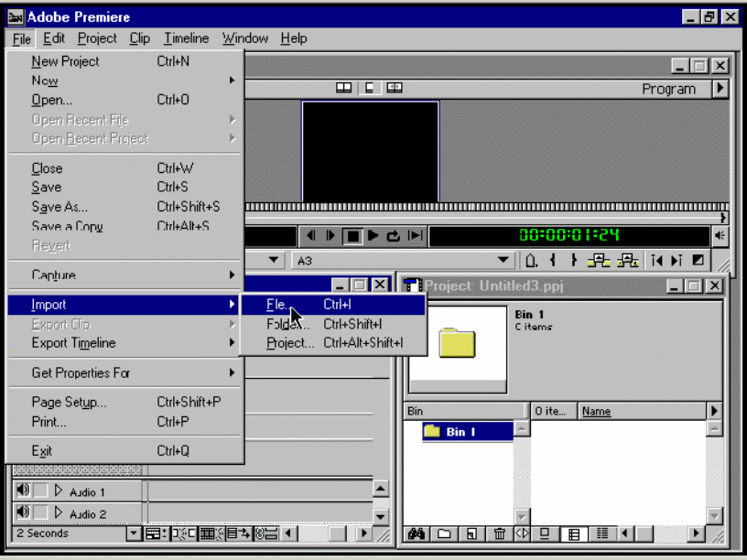Click the Mark Out brace icon
Image resolution: width=747 pixels, height=560 pixels.
pos(574,261)
